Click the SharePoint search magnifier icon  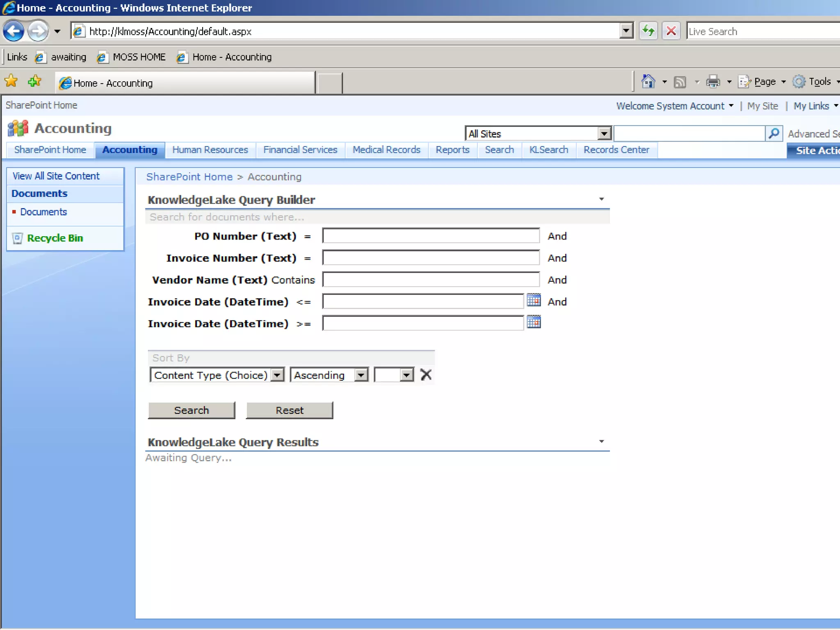pyautogui.click(x=774, y=133)
